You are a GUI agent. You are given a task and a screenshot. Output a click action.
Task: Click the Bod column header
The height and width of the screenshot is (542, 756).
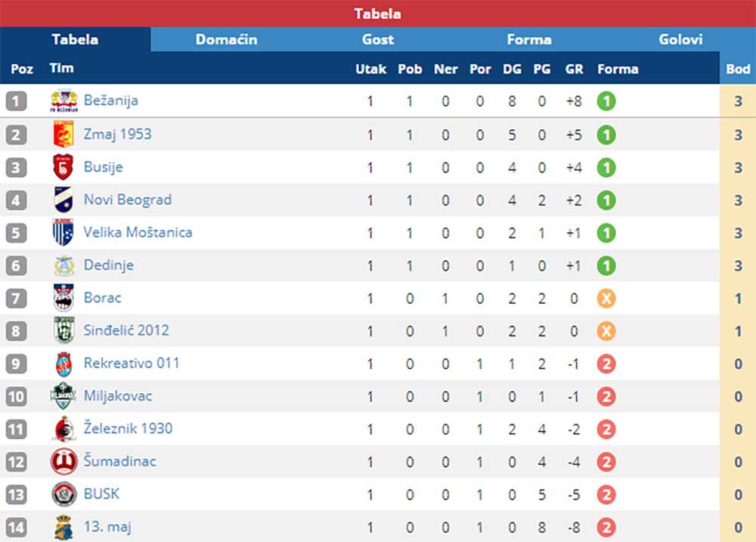pos(738,69)
